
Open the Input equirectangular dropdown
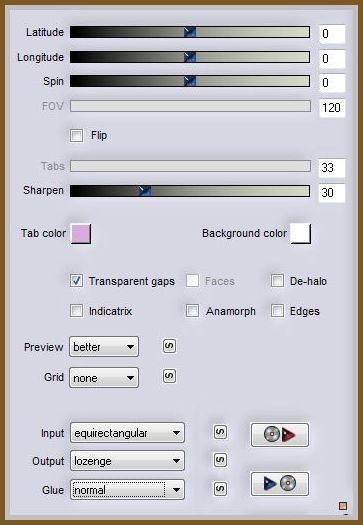tap(127, 433)
